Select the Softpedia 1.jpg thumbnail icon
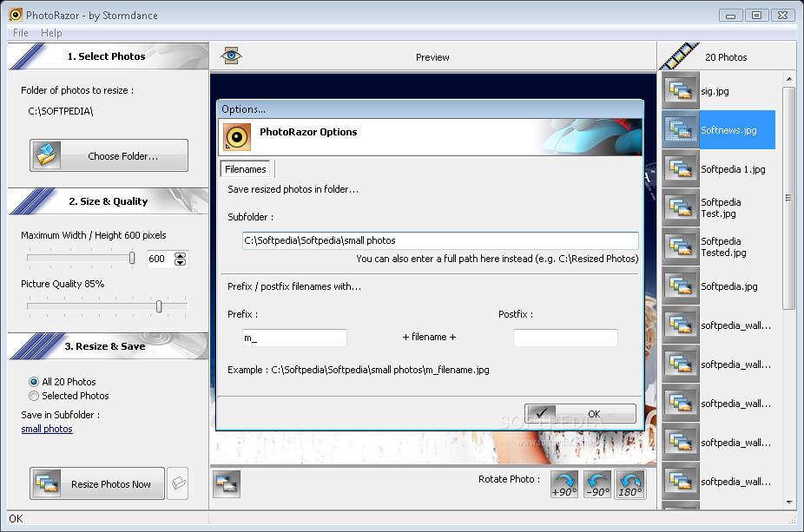The image size is (804, 532). [681, 169]
